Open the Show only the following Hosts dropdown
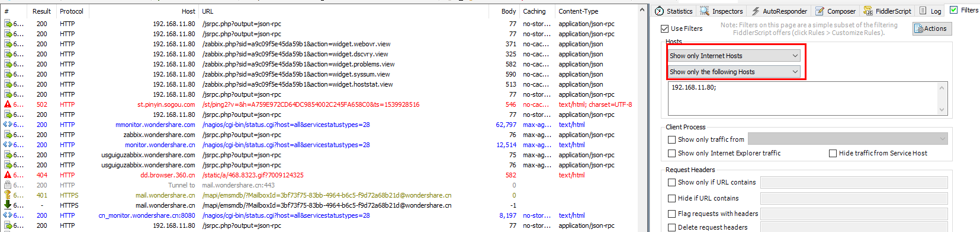 (x=734, y=71)
